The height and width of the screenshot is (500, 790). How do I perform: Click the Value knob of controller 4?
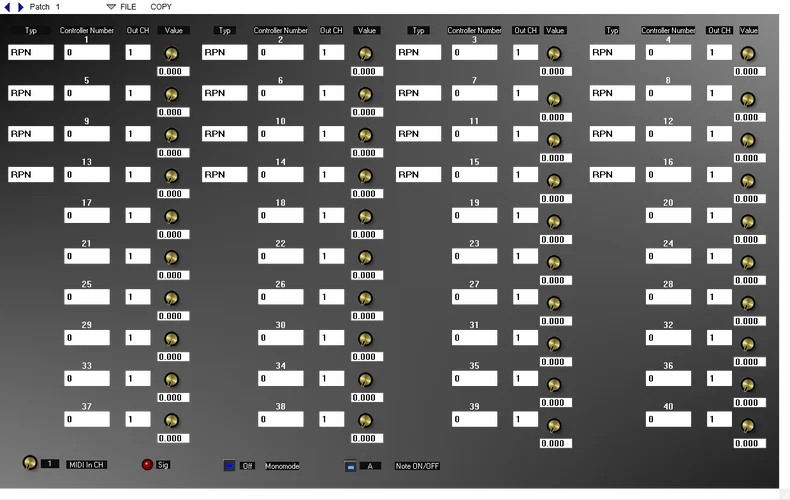pos(748,53)
